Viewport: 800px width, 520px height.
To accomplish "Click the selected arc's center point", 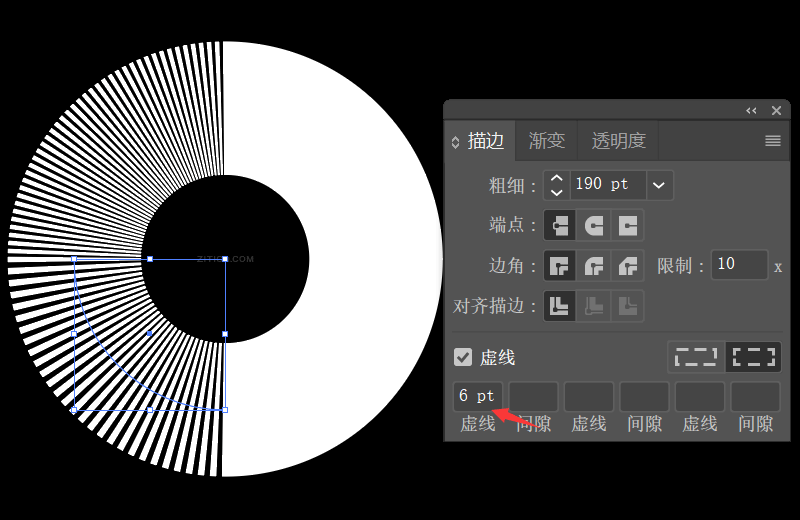I will [x=149, y=334].
